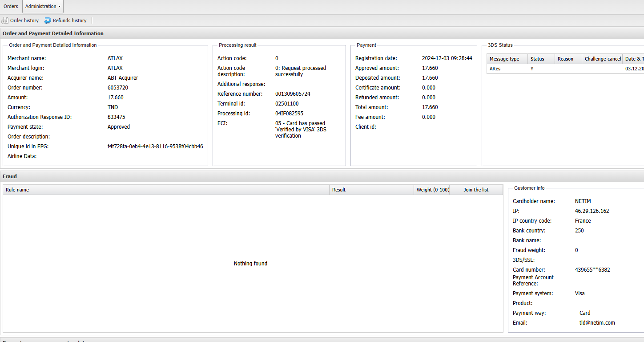Sort by Message type column header
Viewport: 644px width, 342px height.
[504, 59]
